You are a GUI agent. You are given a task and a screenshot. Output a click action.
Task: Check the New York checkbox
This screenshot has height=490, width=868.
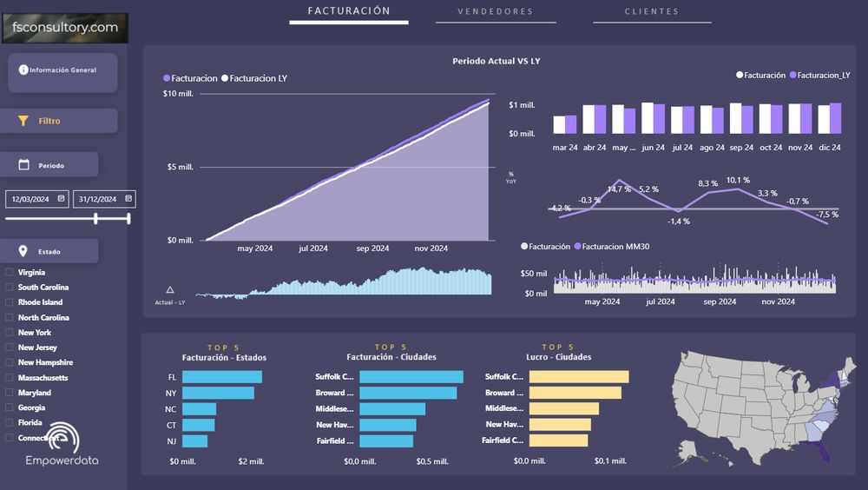click(9, 333)
